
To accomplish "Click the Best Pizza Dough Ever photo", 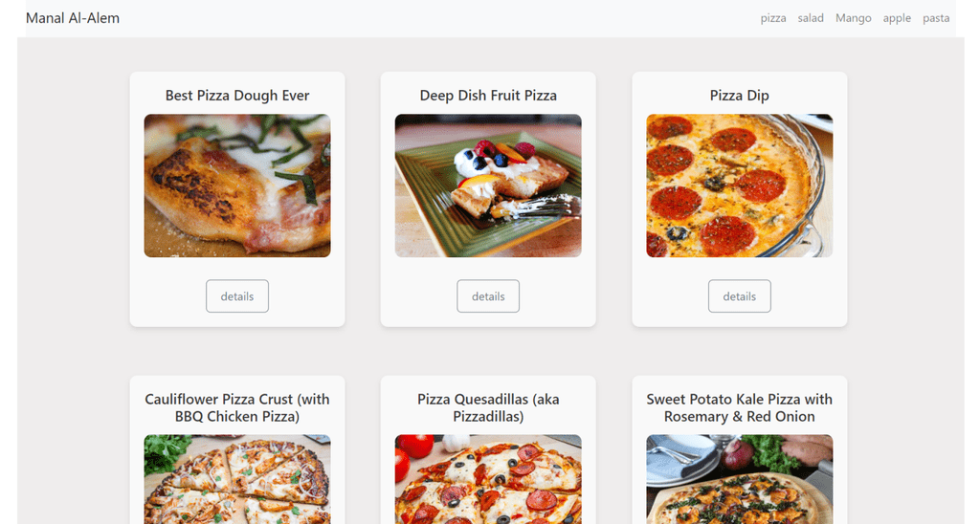I will coord(237,186).
